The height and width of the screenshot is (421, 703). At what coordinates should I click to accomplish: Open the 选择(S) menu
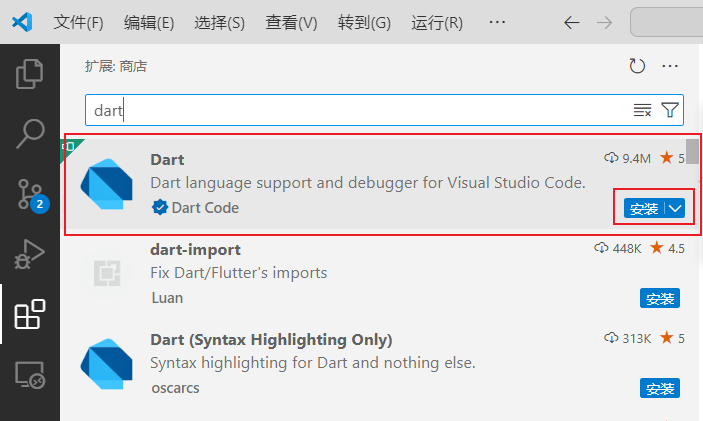point(219,22)
